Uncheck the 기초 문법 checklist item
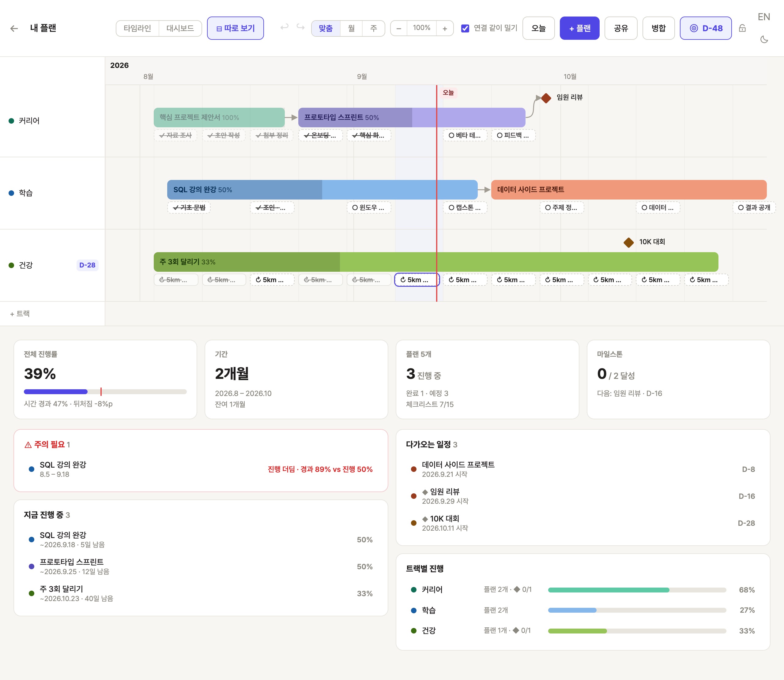 (189, 207)
